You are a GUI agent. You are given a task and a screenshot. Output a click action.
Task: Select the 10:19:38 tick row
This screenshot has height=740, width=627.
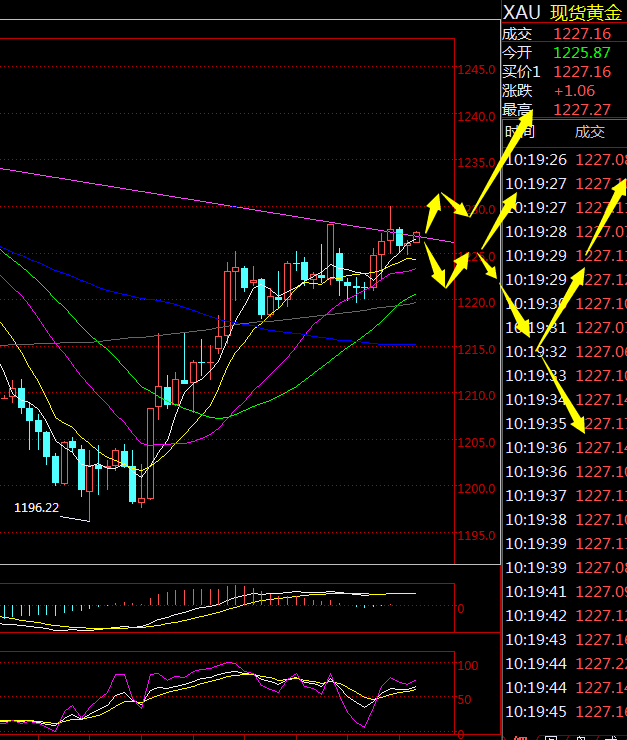(565, 520)
